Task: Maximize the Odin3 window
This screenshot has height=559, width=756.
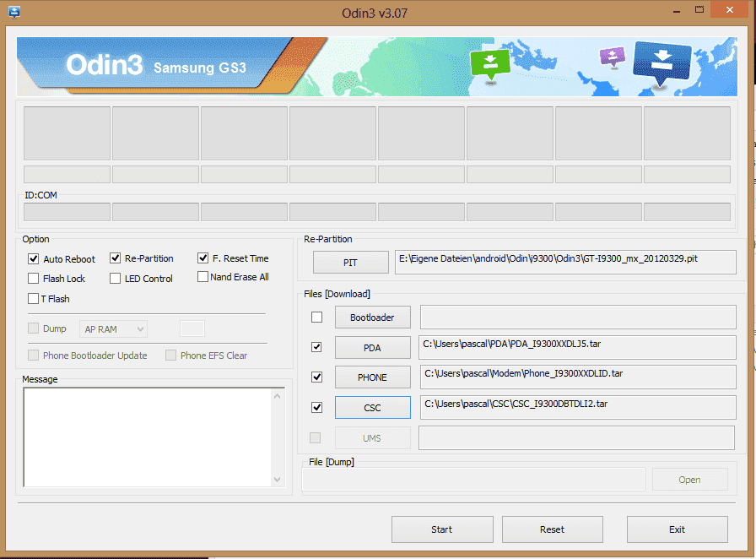Action: [x=699, y=9]
